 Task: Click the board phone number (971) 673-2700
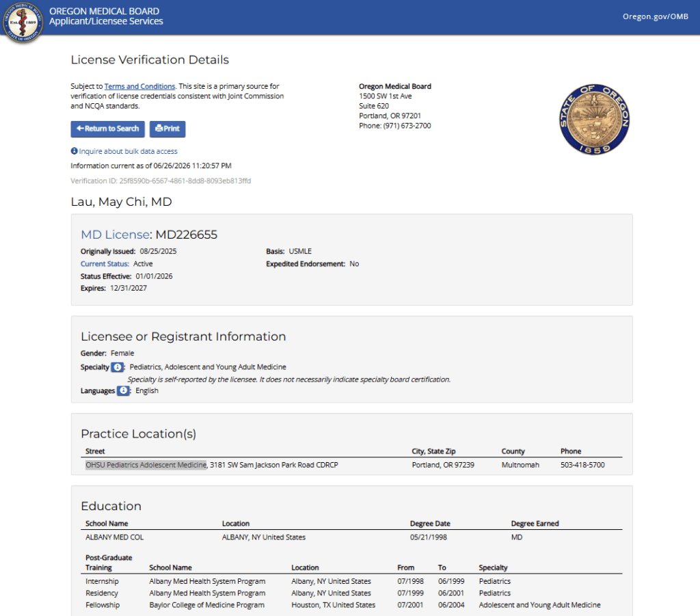pos(407,126)
